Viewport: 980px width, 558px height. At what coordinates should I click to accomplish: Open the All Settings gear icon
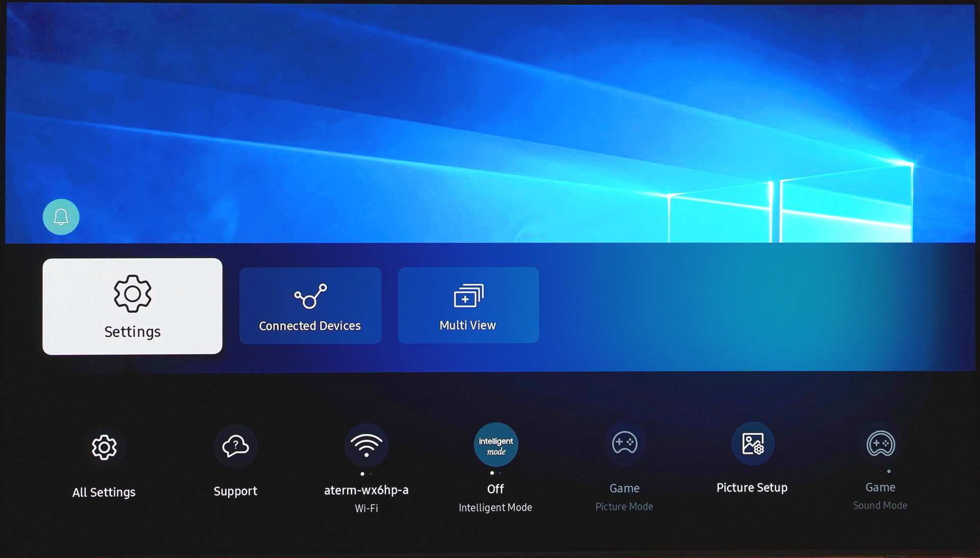104,447
